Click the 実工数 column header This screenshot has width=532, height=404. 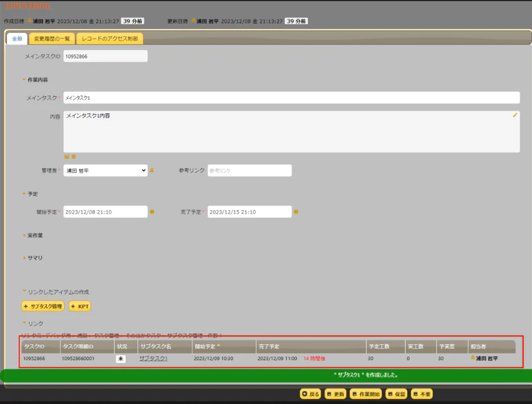tap(421, 346)
